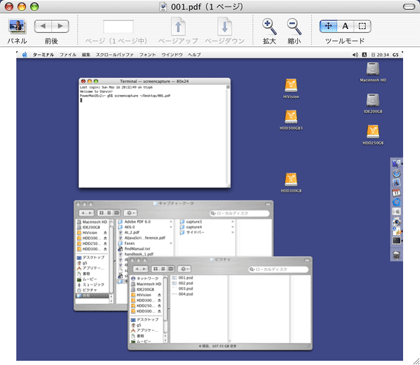Viewport: 420px width, 365px height.
Task: Click the Terminal window's vertical scrollbar
Action: pos(228,135)
